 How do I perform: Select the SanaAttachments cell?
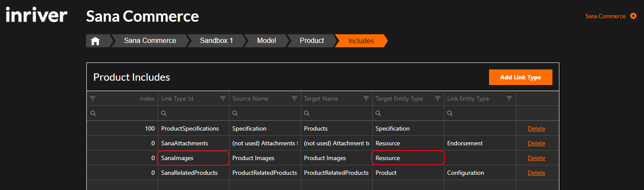pos(194,143)
